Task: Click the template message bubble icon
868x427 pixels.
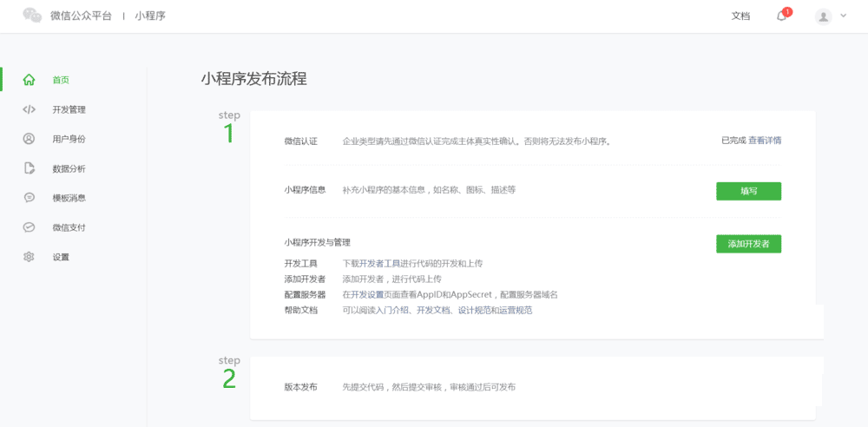Action: [30, 198]
